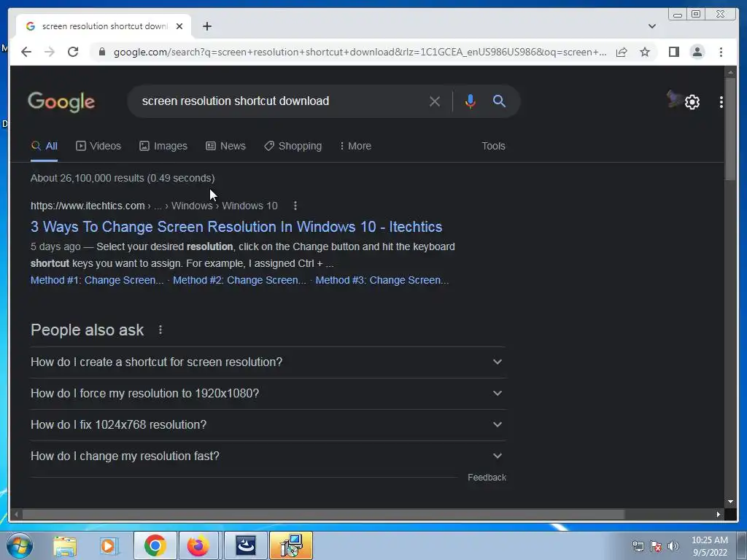This screenshot has width=747, height=560.
Task: Switch to Shopping results
Action: [293, 146]
